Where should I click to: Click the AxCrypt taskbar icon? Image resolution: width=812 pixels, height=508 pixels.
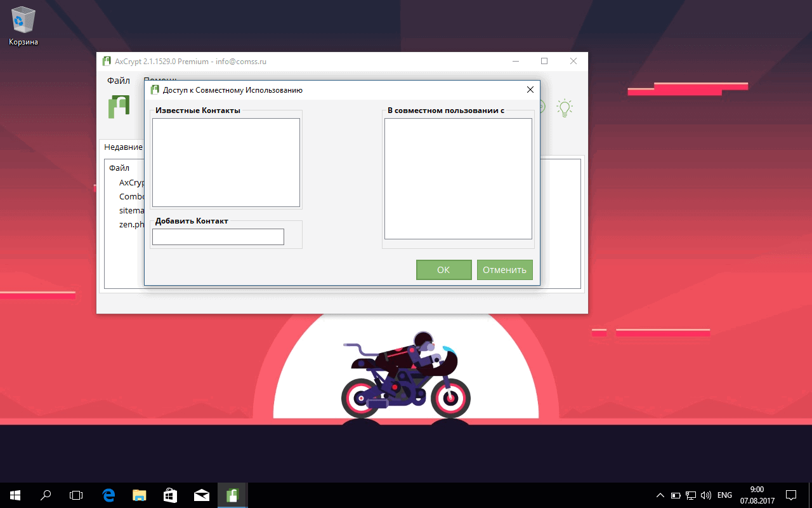click(232, 495)
